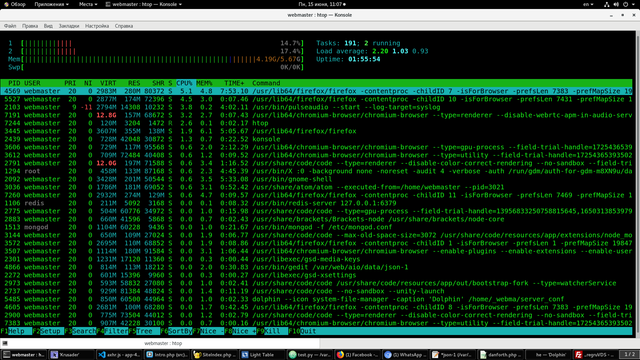
Task: Select the gsd-media-keys process row
Action: 316,259
